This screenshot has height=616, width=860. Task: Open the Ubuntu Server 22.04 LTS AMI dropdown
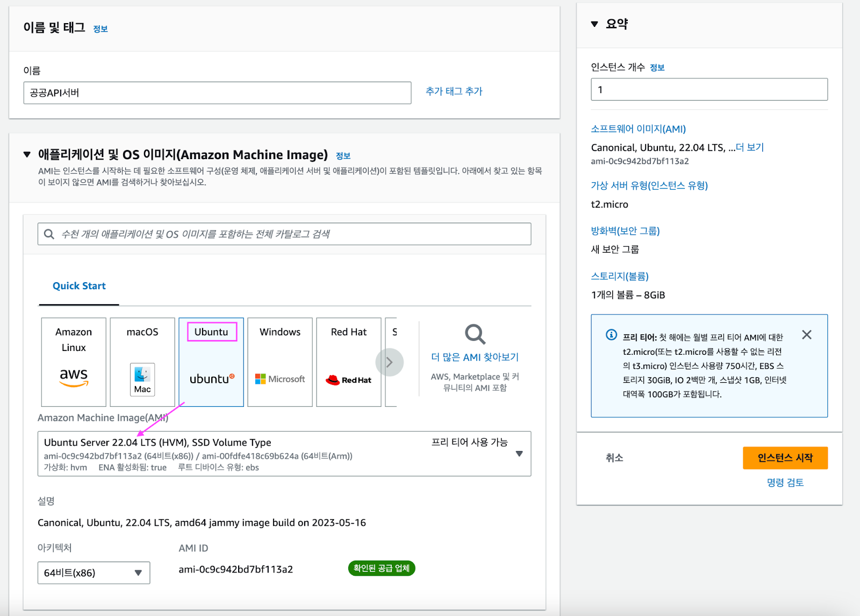284,454
